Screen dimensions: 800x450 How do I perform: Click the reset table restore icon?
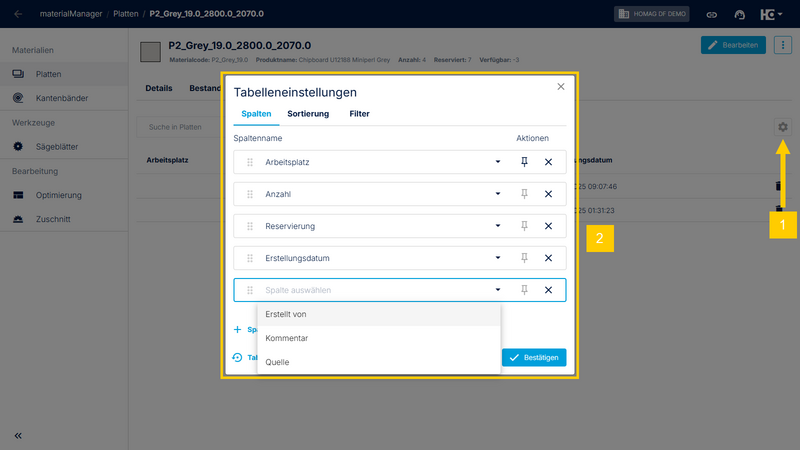point(237,358)
